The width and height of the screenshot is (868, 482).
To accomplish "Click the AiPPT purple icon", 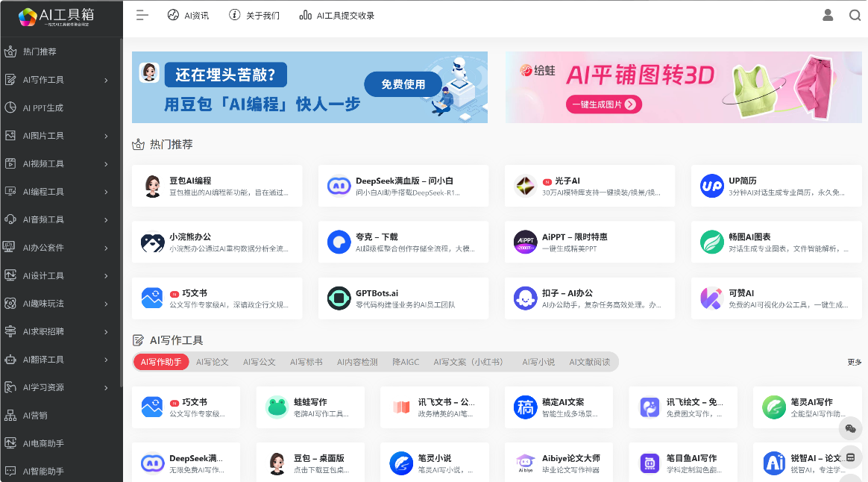I will (525, 242).
